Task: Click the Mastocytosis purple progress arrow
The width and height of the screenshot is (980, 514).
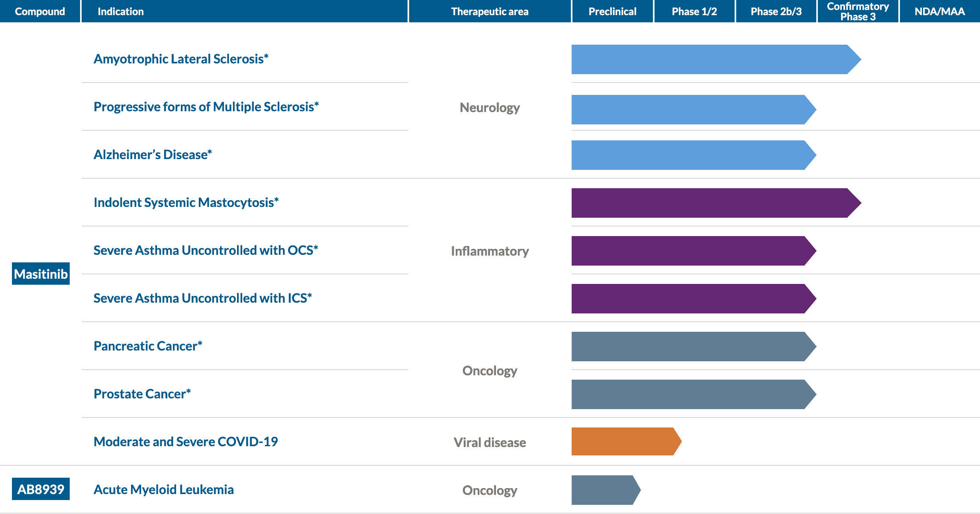Action: tap(716, 203)
